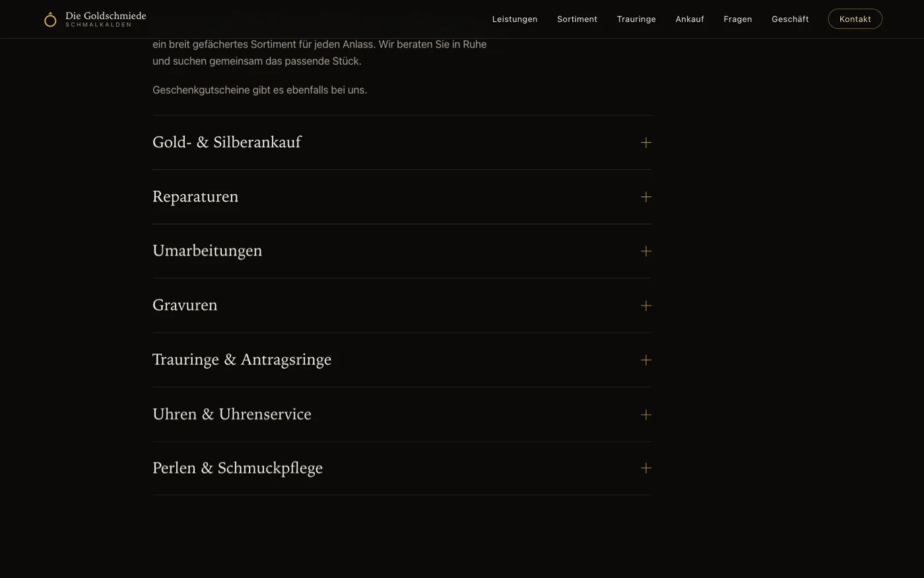Image resolution: width=924 pixels, height=578 pixels.
Task: Click the Kontakt button
Action: 855,19
